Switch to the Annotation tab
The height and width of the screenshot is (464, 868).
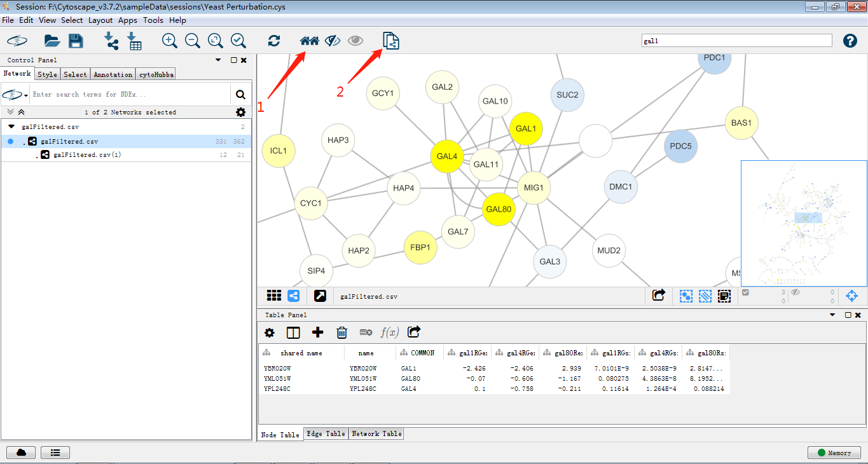tap(113, 74)
